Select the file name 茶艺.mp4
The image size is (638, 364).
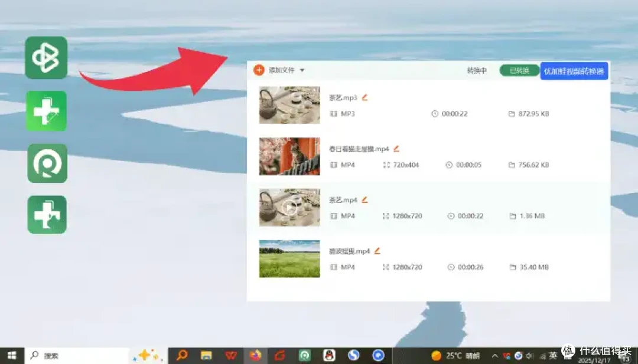(x=343, y=200)
